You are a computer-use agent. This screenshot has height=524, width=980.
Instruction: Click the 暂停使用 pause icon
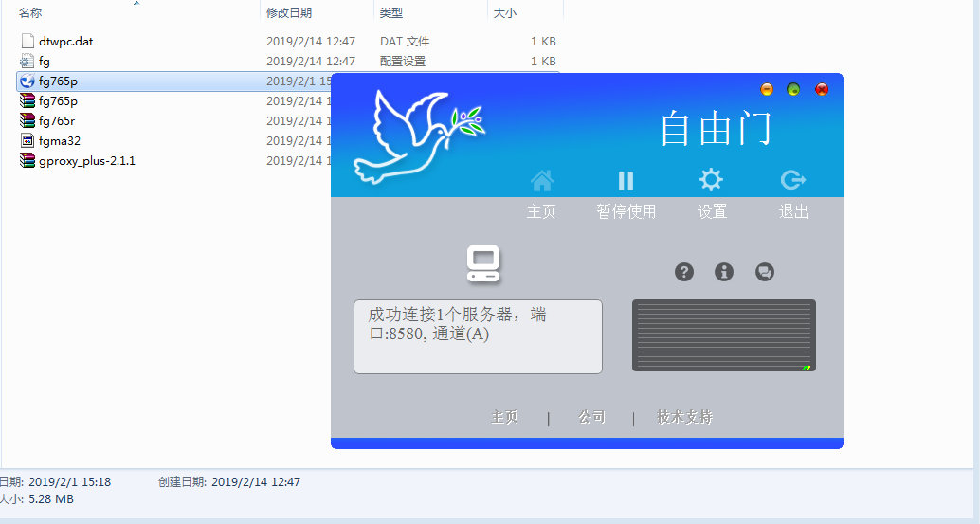pos(626,180)
